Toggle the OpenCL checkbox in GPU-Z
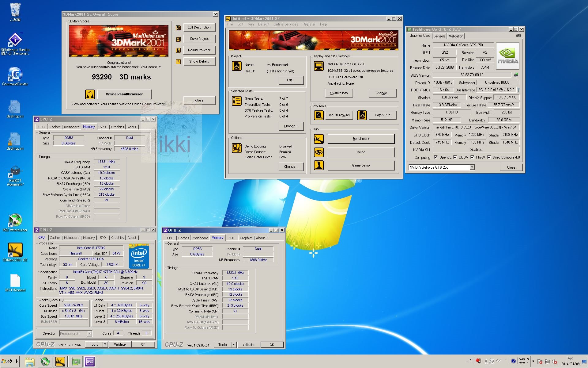This screenshot has height=368, width=588. pos(436,157)
